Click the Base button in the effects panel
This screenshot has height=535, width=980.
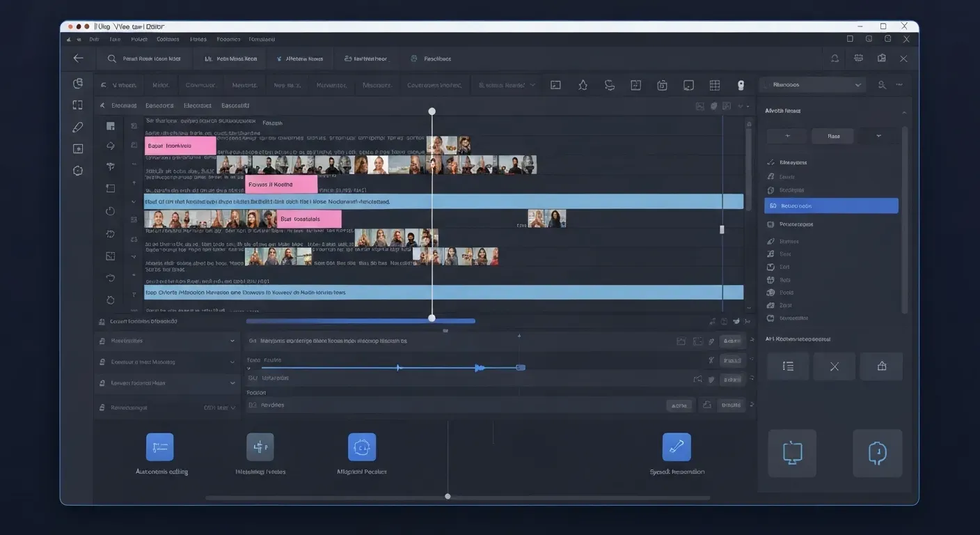832,136
